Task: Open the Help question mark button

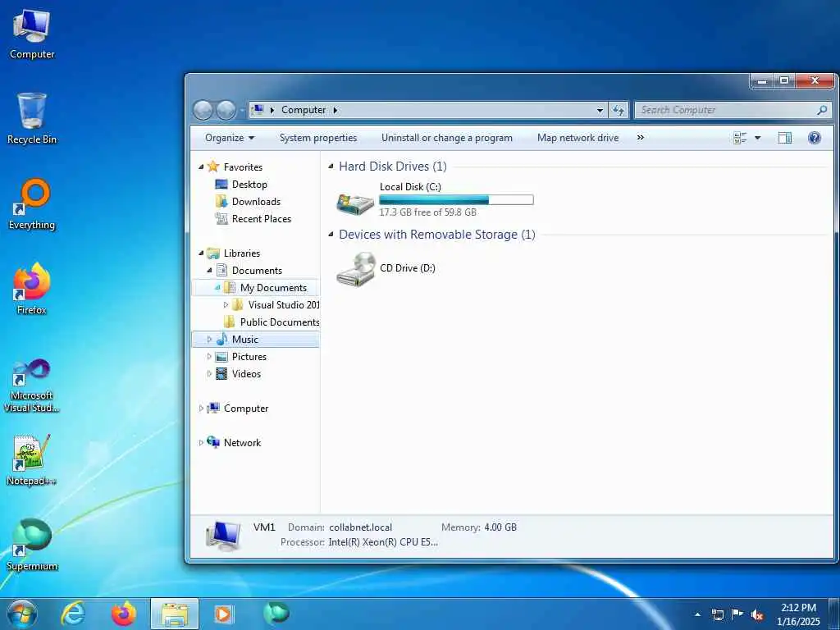Action: click(815, 138)
